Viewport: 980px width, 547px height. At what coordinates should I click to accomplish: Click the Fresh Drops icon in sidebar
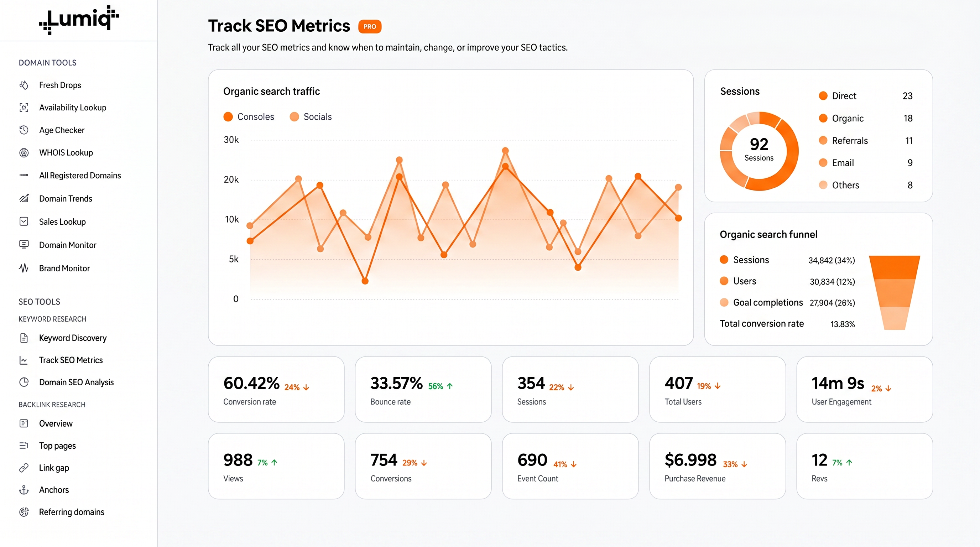pos(24,85)
